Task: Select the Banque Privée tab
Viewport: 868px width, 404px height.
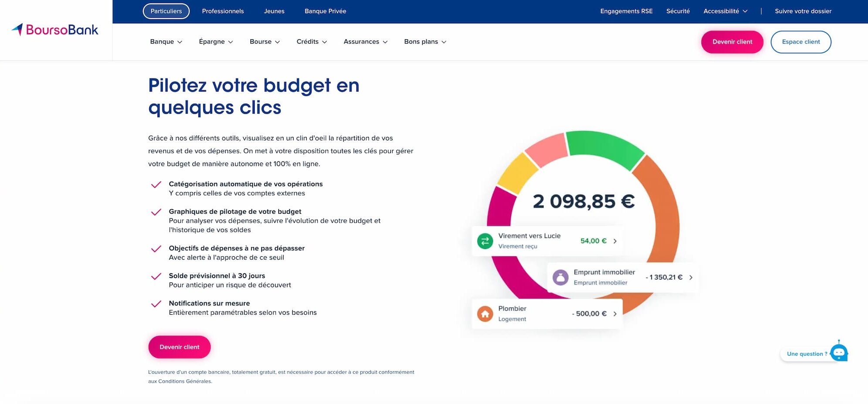Action: (325, 11)
